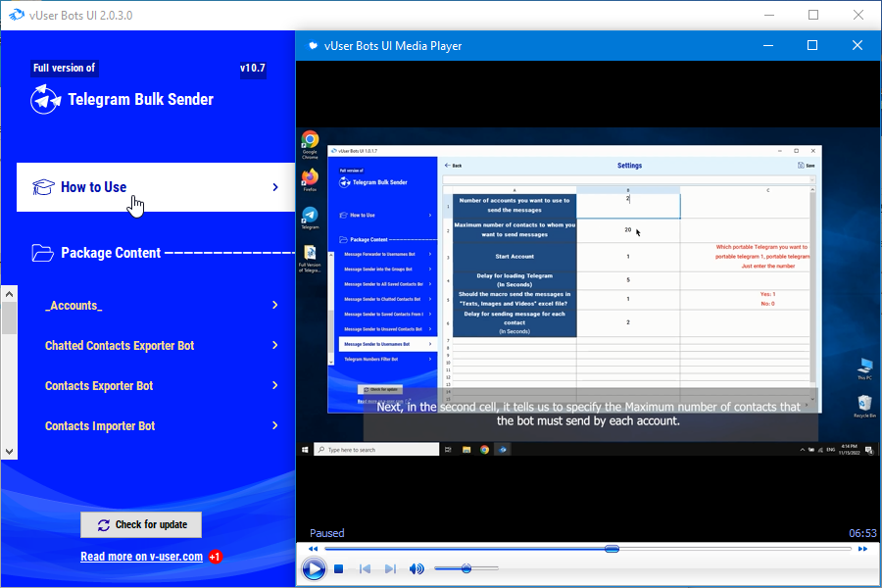Open Contacts Exporter Bot
882x588 pixels.
tap(99, 386)
